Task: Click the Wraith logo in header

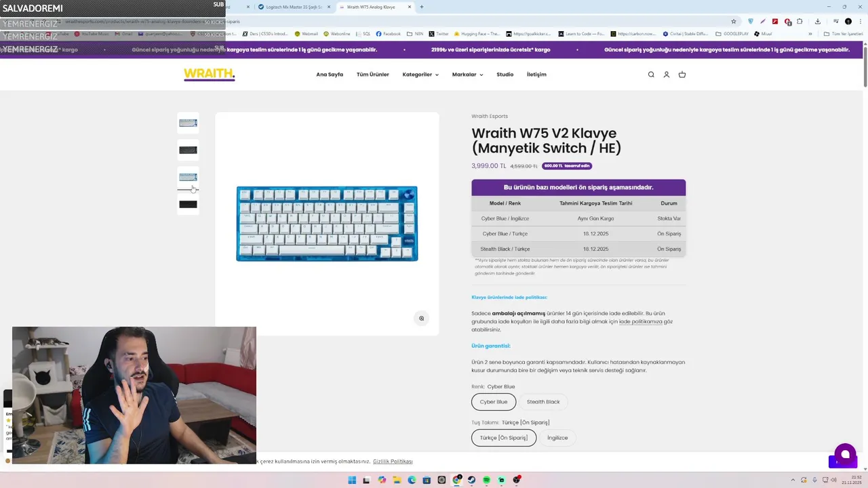Action: [209, 75]
